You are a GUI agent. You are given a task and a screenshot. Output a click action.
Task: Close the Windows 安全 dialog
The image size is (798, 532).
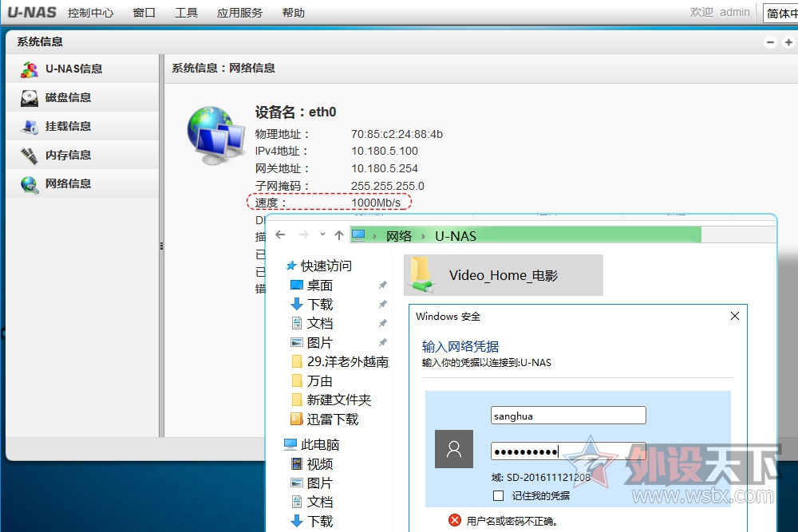tap(735, 316)
